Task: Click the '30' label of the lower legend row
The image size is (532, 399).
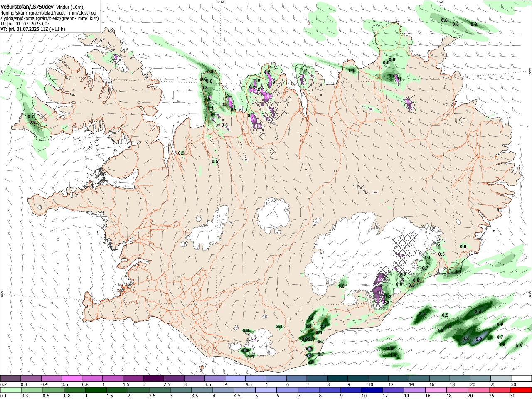Action: point(514,396)
